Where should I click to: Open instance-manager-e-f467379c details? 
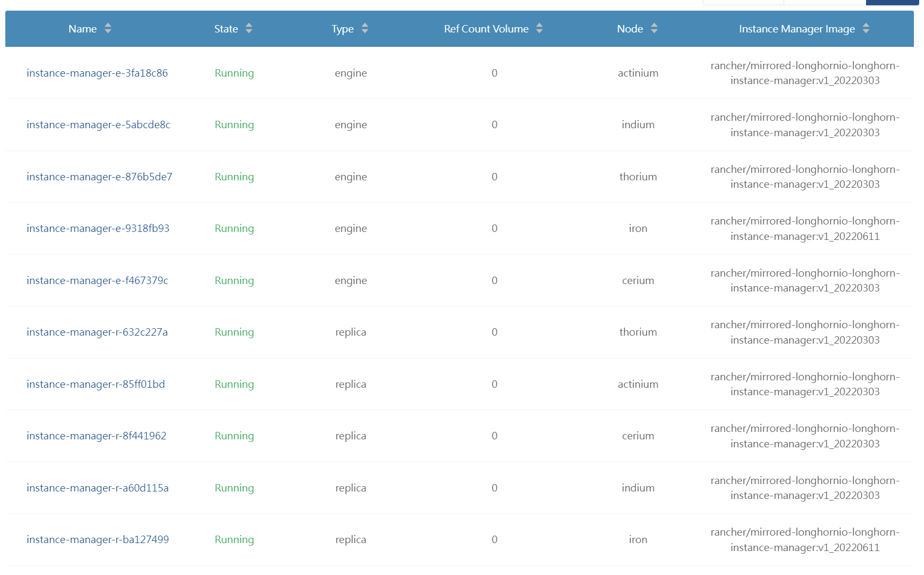(98, 280)
